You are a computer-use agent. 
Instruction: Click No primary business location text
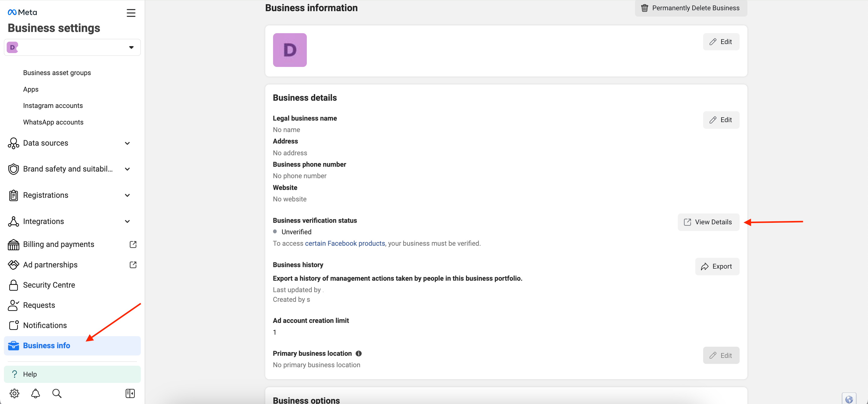coord(316,365)
